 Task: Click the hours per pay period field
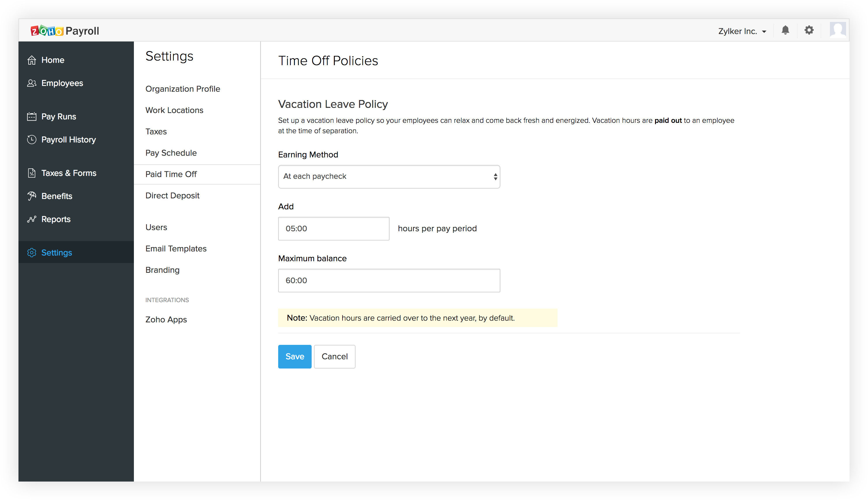point(333,228)
